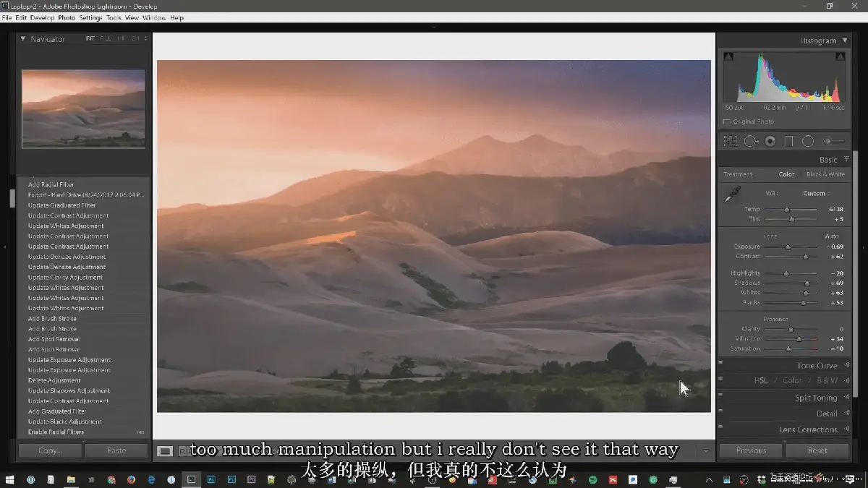Screen dimensions: 868x488
Task: Select 'Delete Adjustment' history step
Action: [54, 380]
